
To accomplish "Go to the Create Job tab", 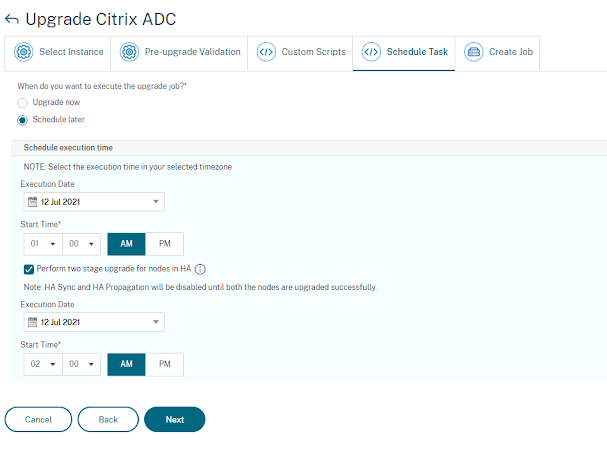I will tap(497, 53).
